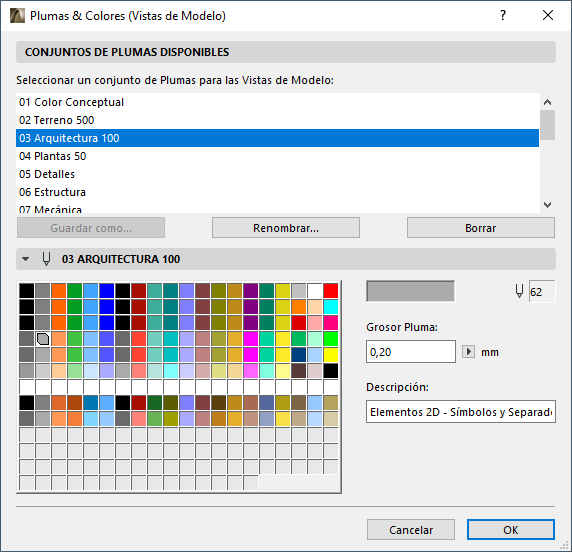
Task: Pick the peach swatch in second row
Action: click(x=314, y=307)
